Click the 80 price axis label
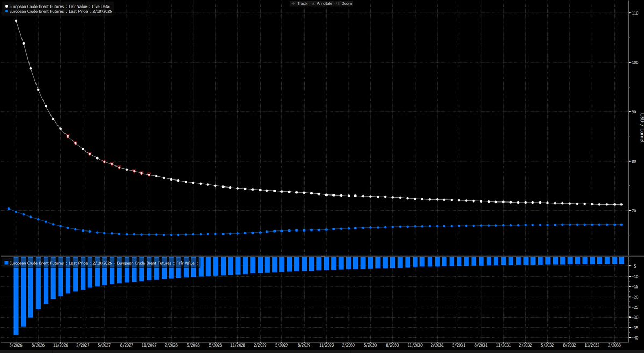644x353 pixels. (x=634, y=161)
